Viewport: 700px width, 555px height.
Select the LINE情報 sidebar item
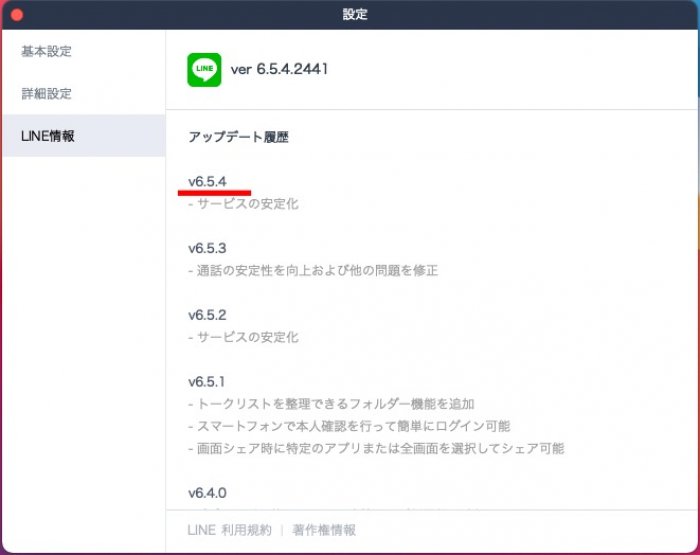(48, 136)
